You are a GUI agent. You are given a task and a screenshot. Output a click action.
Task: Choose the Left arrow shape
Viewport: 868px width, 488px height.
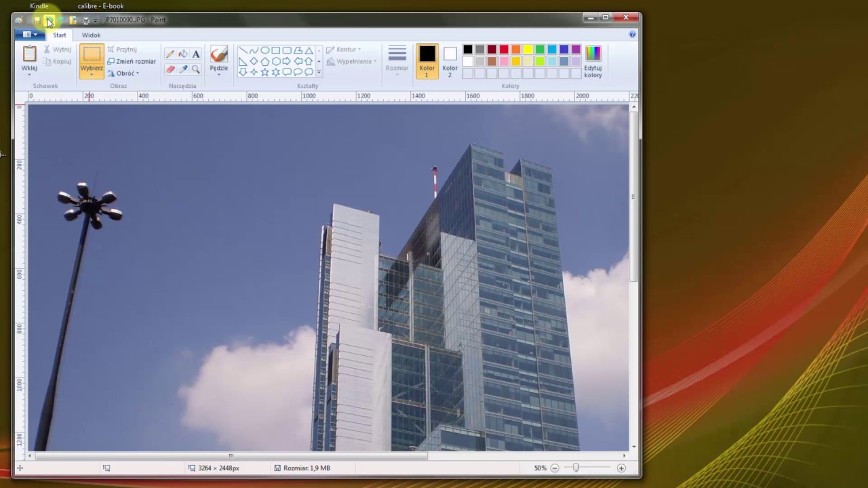[x=298, y=61]
